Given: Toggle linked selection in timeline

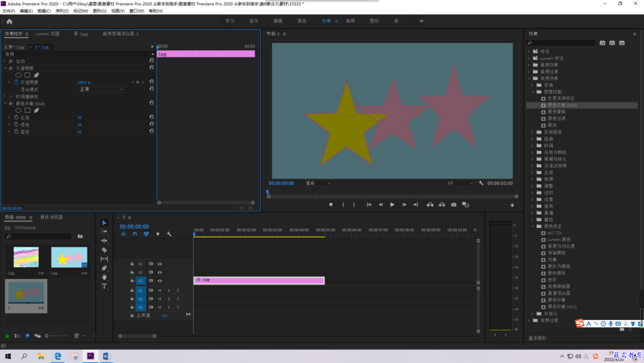Looking at the screenshot, I should 146,234.
